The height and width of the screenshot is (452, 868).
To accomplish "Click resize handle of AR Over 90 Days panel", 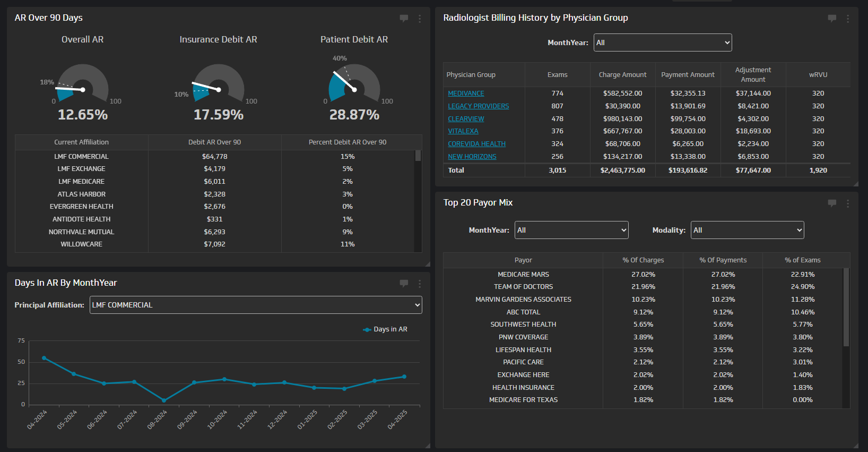I will (428, 263).
